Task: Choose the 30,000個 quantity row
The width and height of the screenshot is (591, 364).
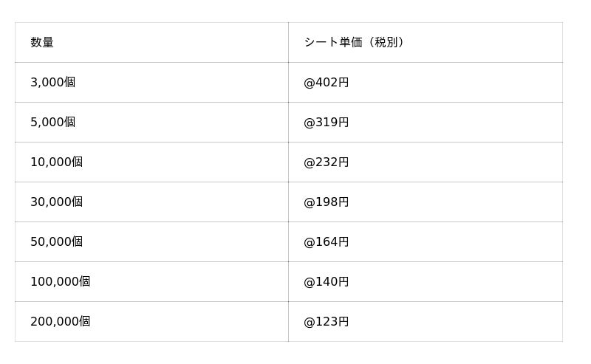Action: pyautogui.click(x=57, y=202)
